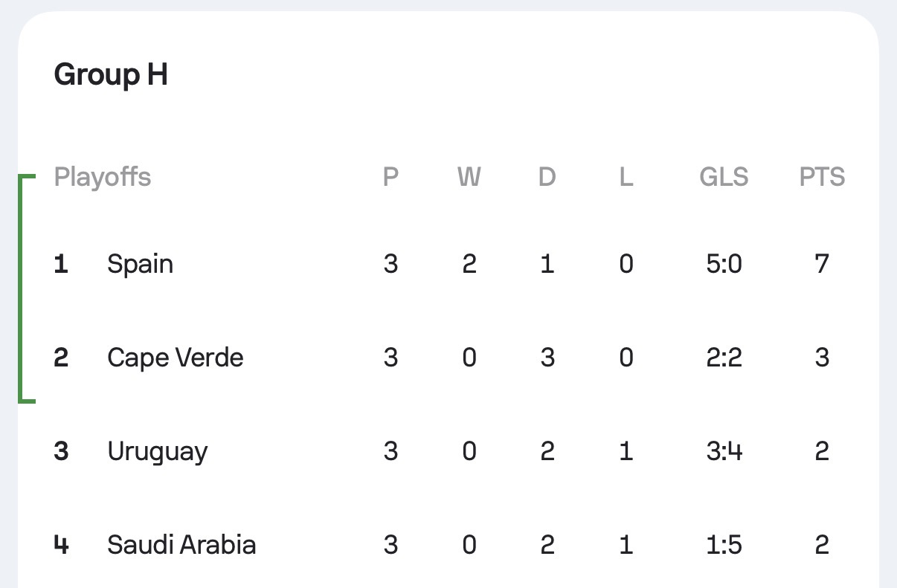Click the W wins column header
The height and width of the screenshot is (588, 897).
[469, 178]
